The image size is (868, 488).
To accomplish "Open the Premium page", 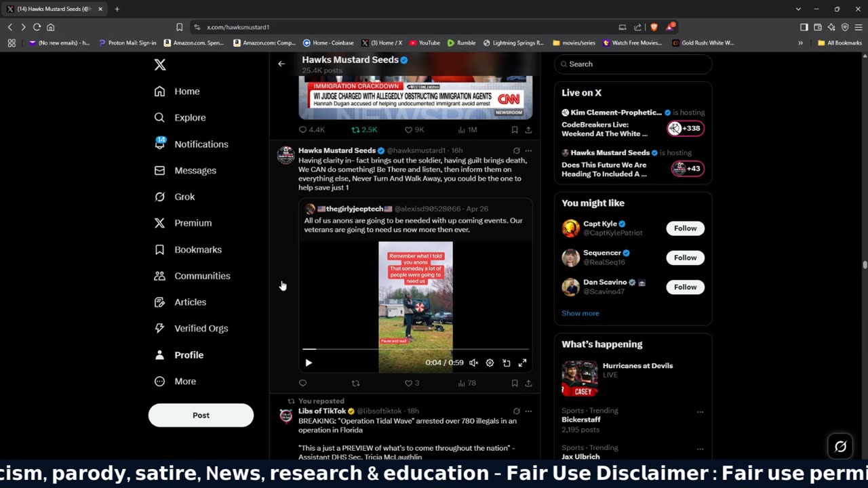I will 183,223.
